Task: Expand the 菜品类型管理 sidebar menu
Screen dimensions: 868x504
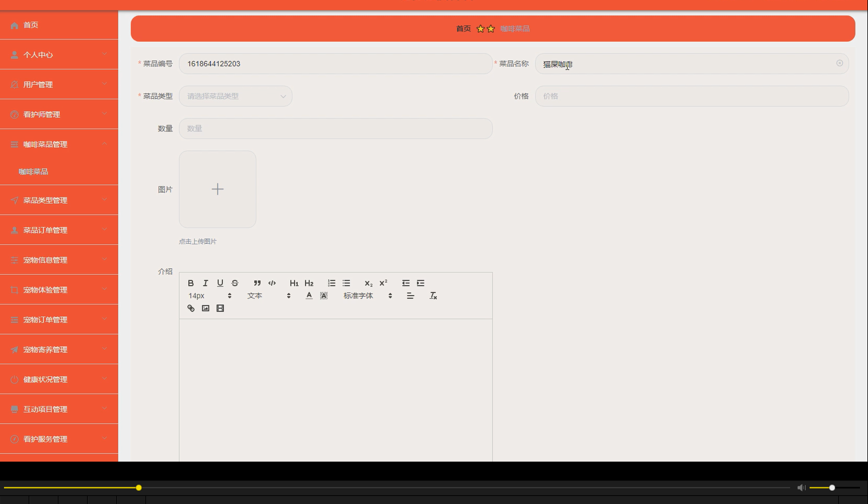Action: point(59,200)
